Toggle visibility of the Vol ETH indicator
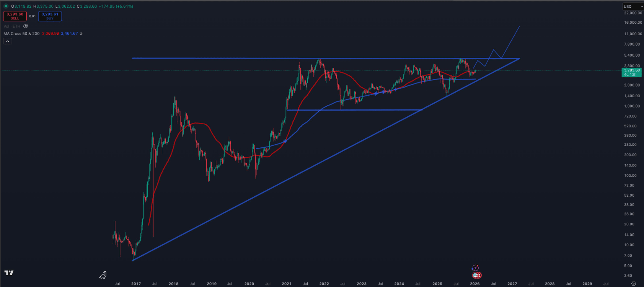 (26, 26)
